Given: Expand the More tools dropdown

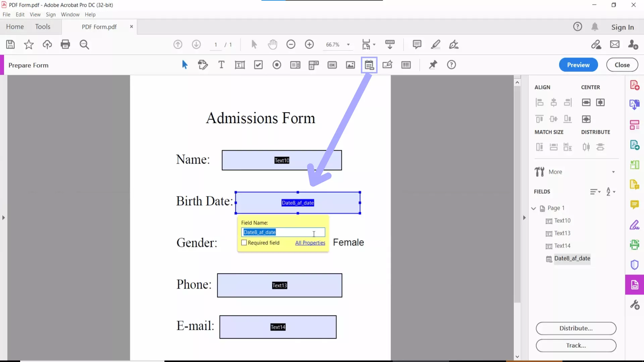Looking at the screenshot, I should 613,172.
